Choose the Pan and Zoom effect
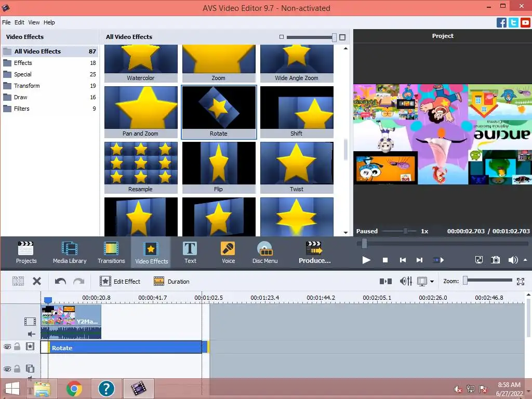 click(141, 112)
